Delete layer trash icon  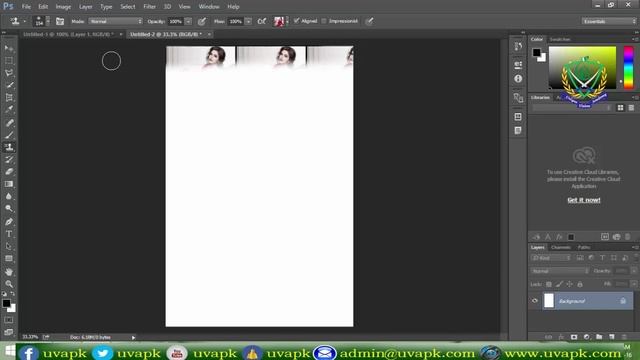click(624, 337)
